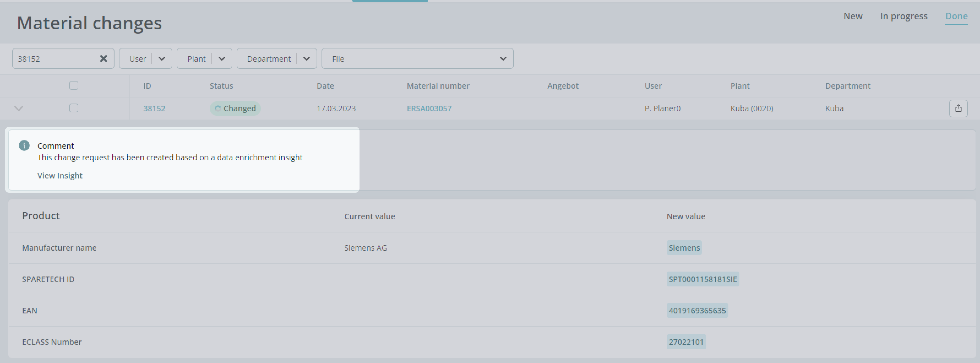
Task: Open material number ERSA003057 link
Action: click(429, 109)
